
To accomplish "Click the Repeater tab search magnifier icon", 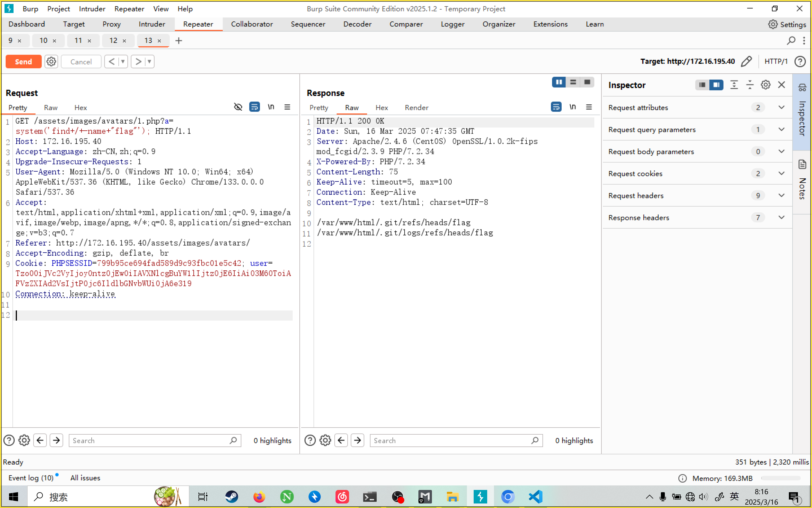I will (791, 41).
